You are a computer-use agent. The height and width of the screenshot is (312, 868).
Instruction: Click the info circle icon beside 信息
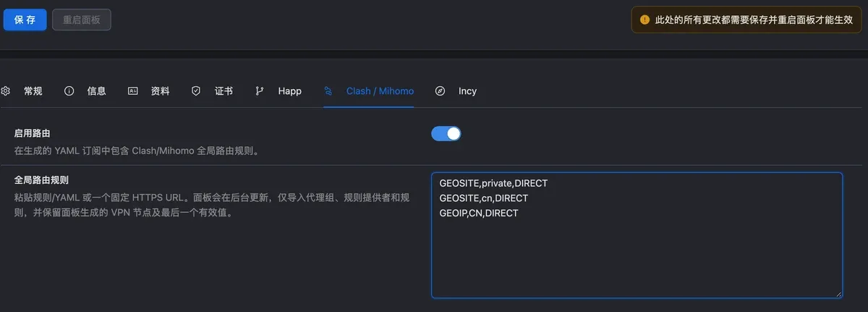coord(69,91)
